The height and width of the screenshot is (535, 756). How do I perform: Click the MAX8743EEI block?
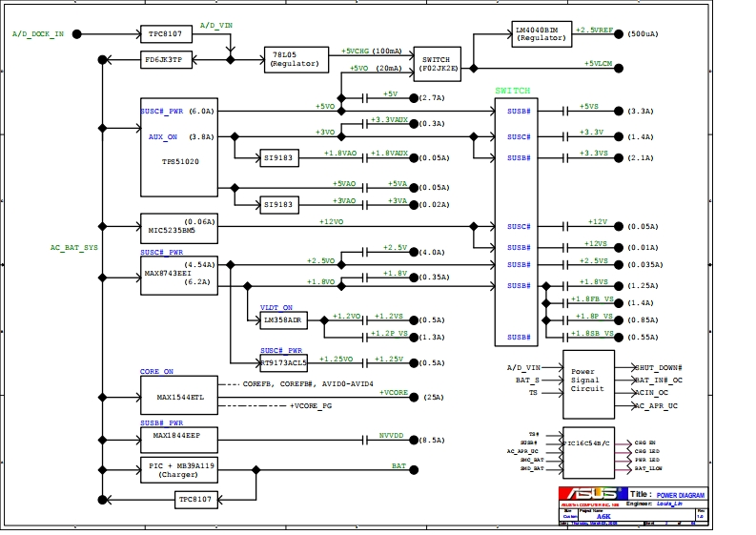pos(178,273)
